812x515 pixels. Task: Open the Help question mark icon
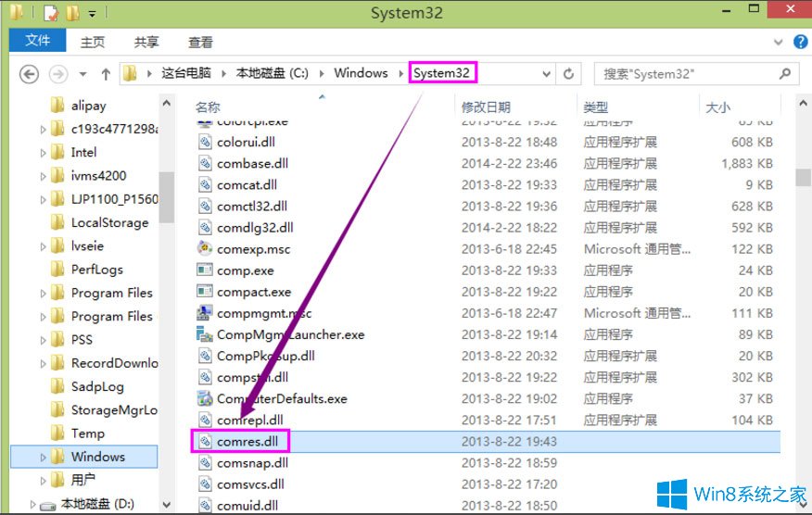[x=801, y=42]
